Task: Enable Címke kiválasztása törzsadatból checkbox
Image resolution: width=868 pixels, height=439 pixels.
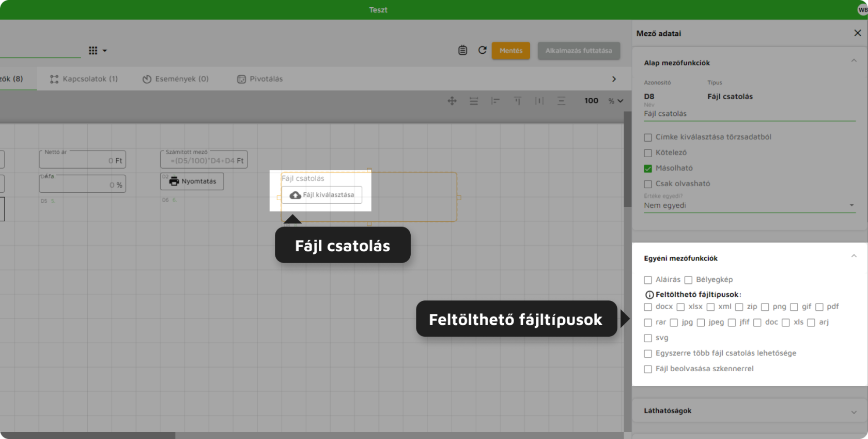Action: click(x=648, y=138)
